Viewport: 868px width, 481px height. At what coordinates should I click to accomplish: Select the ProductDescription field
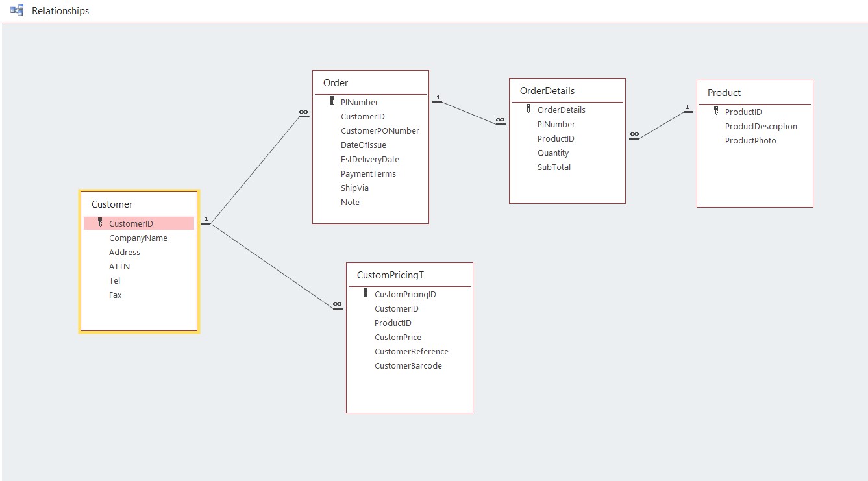(x=761, y=127)
